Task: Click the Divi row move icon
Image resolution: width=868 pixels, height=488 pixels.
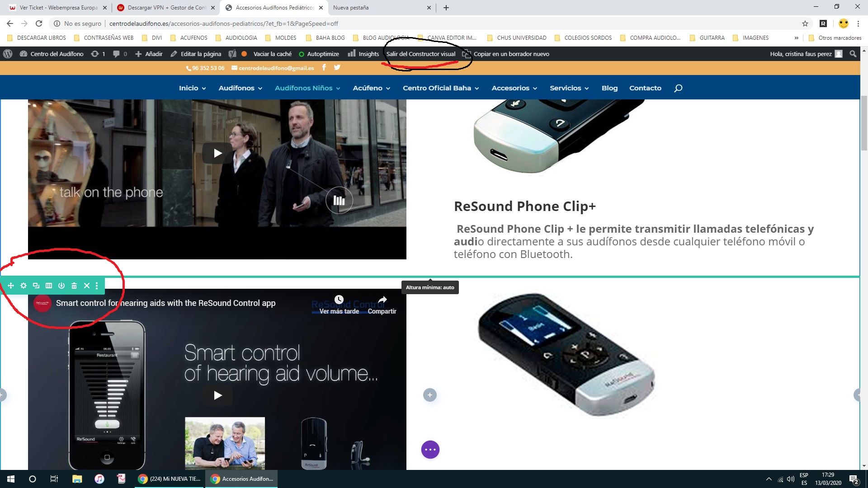Action: [x=11, y=286]
